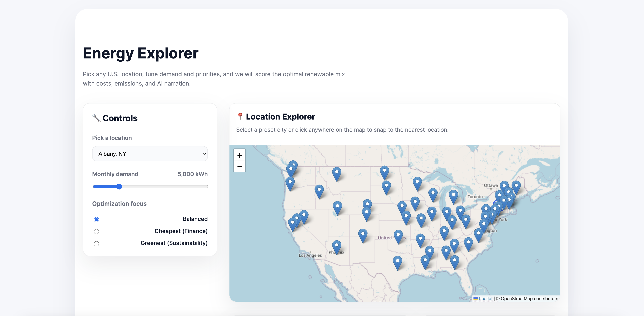The width and height of the screenshot is (644, 316).
Task: Choose Greenest (Sustainability) optimization
Action: 96,243
